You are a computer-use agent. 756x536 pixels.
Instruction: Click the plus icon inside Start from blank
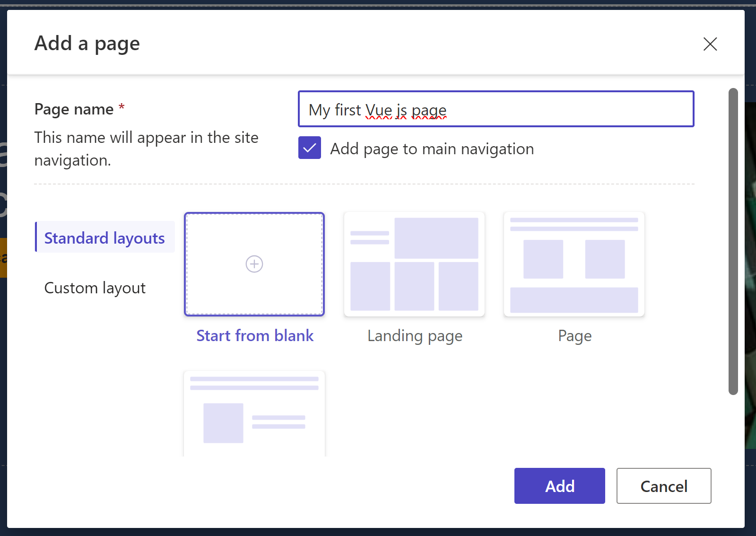pos(254,264)
